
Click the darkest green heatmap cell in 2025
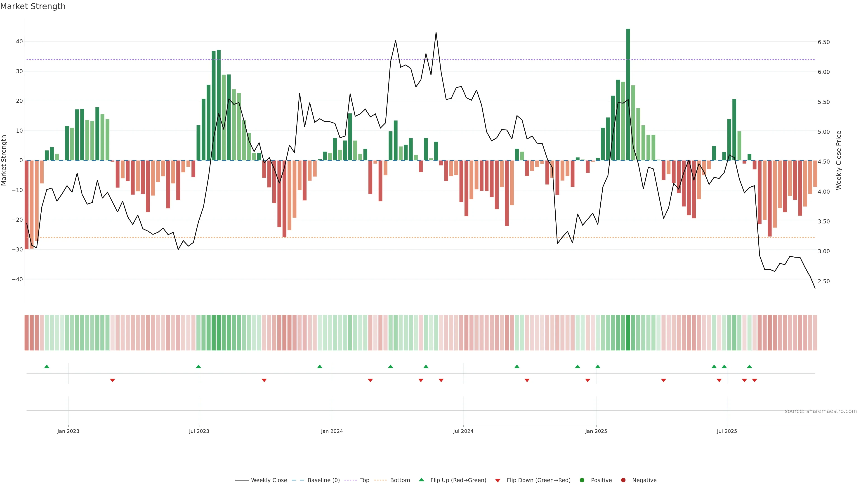click(x=628, y=333)
